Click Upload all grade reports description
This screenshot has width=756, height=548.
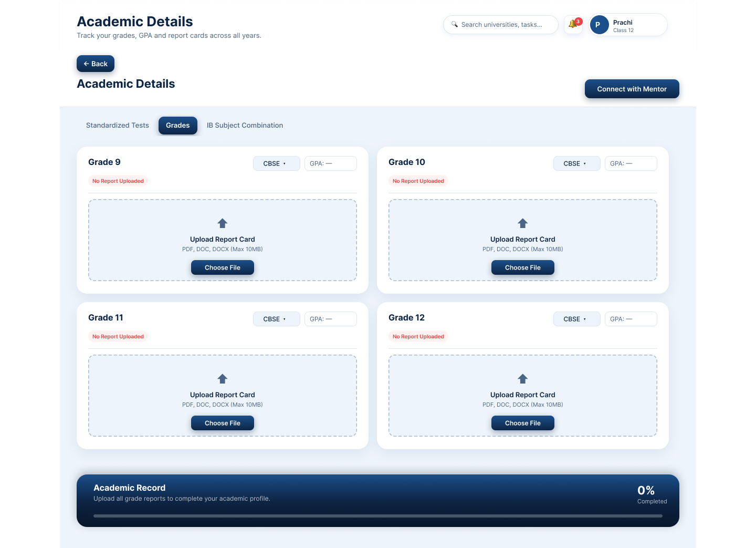[182, 499]
